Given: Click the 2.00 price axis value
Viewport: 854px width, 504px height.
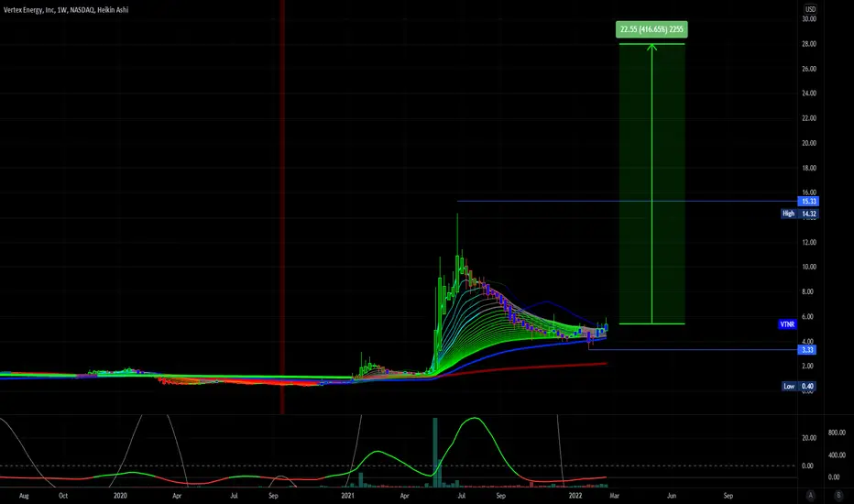Looking at the screenshot, I should [807, 367].
